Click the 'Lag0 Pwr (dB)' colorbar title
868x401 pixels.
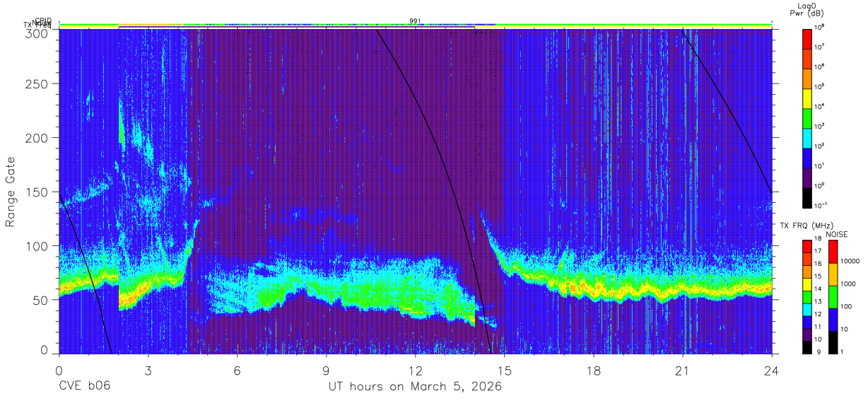(807, 10)
